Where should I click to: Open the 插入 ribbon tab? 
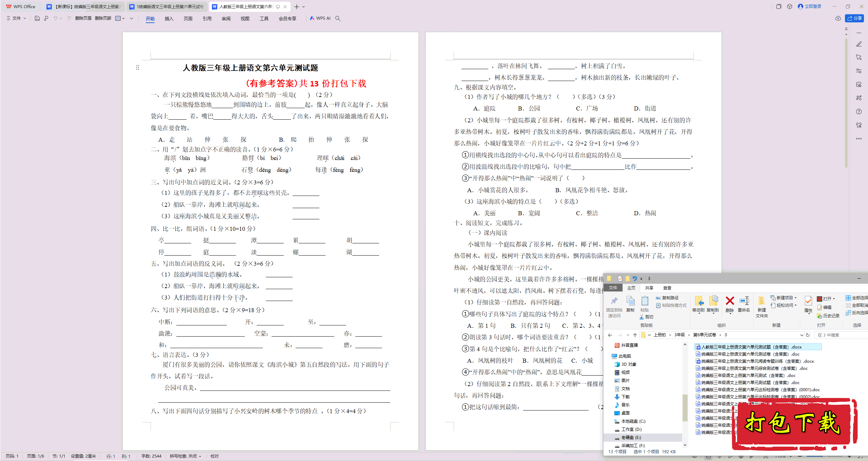(169, 19)
